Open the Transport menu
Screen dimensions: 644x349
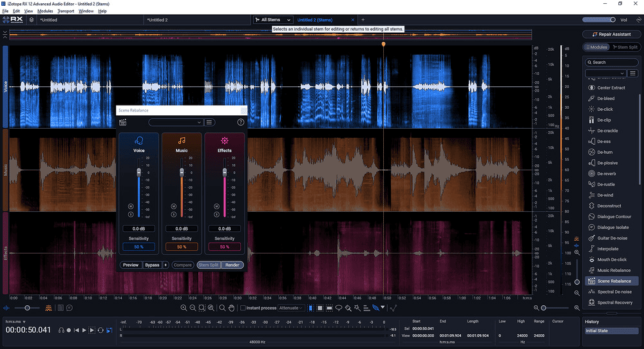click(x=66, y=11)
